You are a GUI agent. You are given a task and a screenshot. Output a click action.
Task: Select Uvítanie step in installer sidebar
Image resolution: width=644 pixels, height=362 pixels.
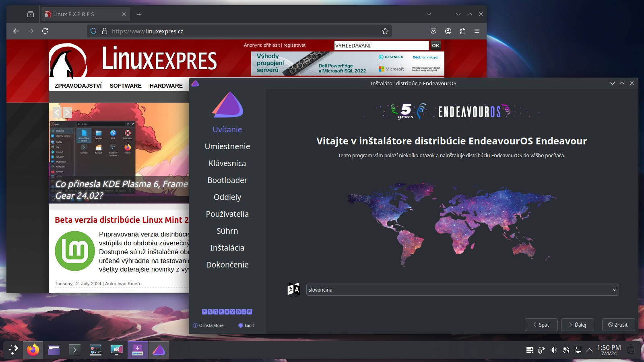[227, 130]
